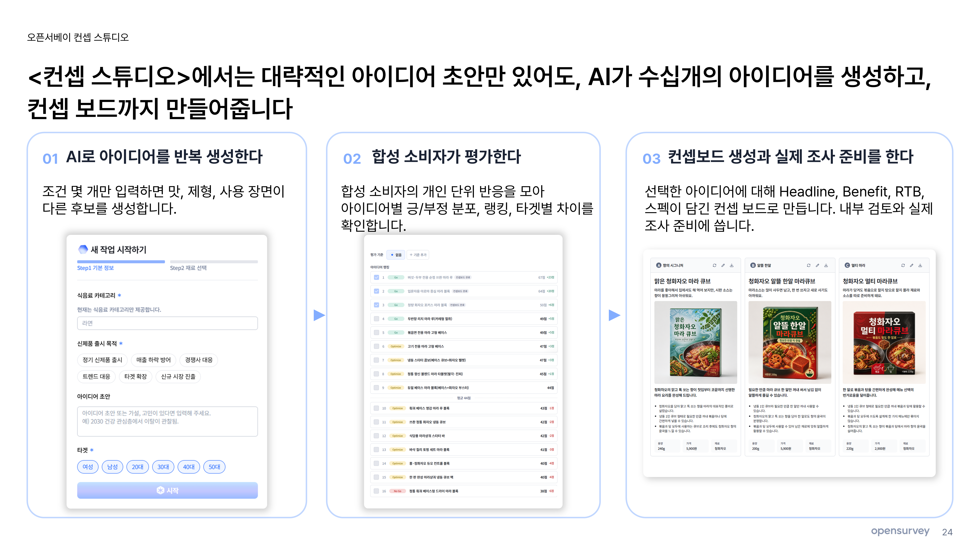Select 매출 하락 방어 purpose chip
Screen dimensions: 980x551
[x=153, y=360]
